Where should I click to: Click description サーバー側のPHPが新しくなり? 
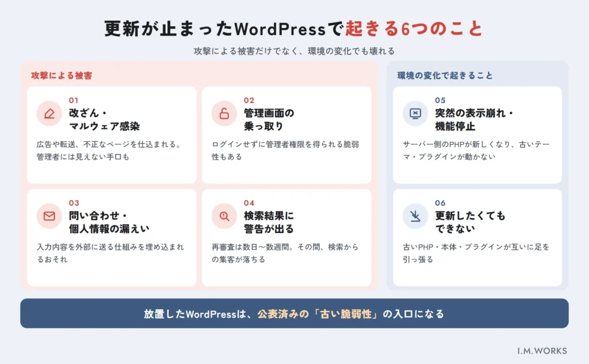point(456,144)
